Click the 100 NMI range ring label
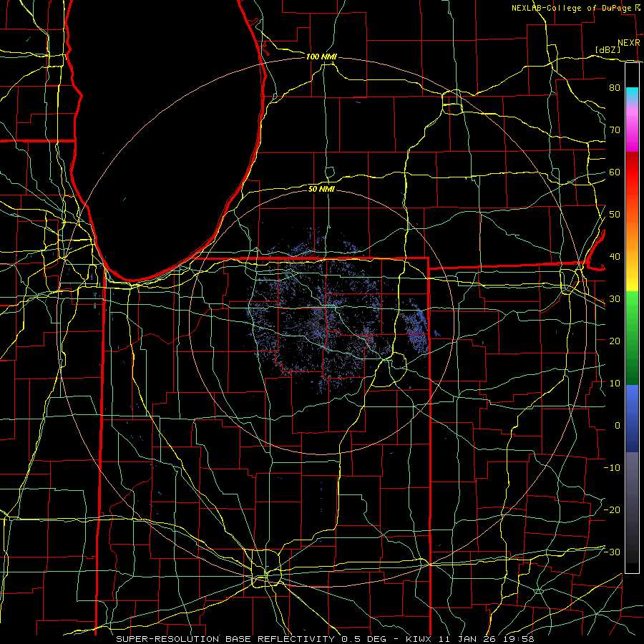Image resolution: width=644 pixels, height=644 pixels. (x=321, y=57)
